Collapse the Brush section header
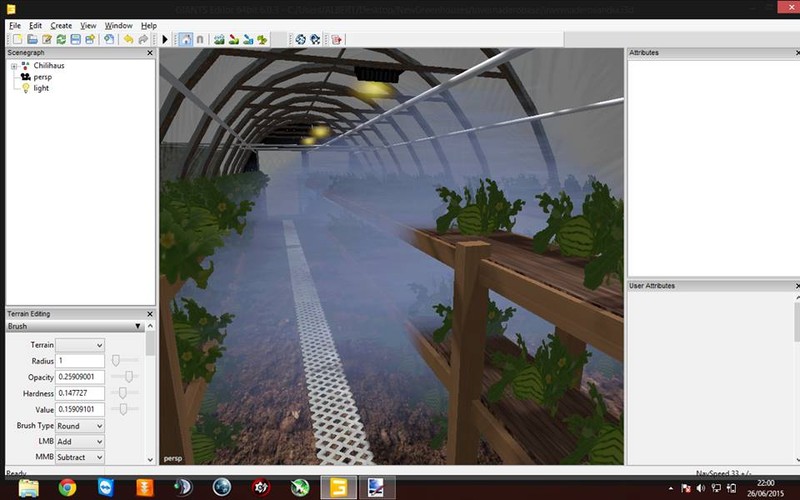Screen dimensions: 800x500 (x=137, y=326)
